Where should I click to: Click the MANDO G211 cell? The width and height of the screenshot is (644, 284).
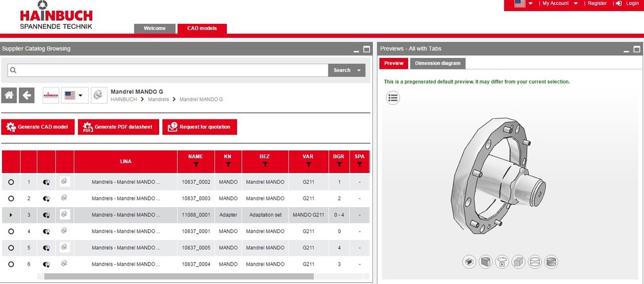[308, 215]
